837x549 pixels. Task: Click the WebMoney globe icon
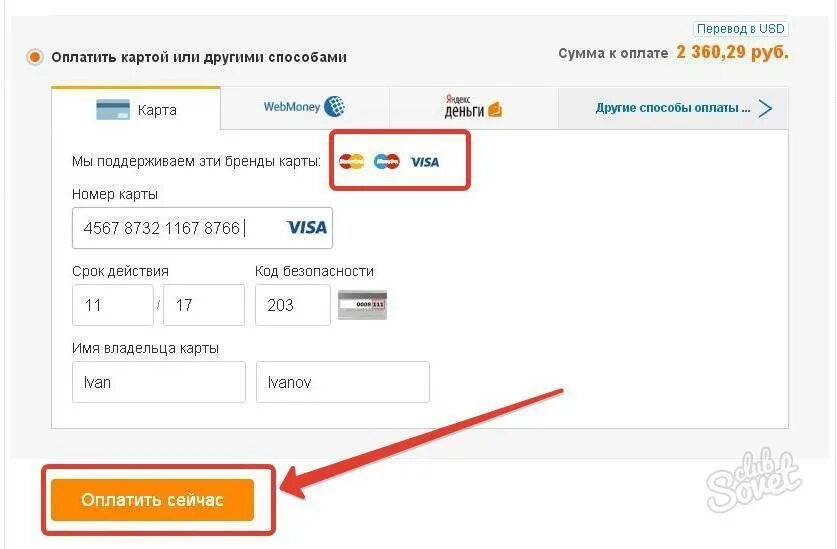[x=336, y=107]
